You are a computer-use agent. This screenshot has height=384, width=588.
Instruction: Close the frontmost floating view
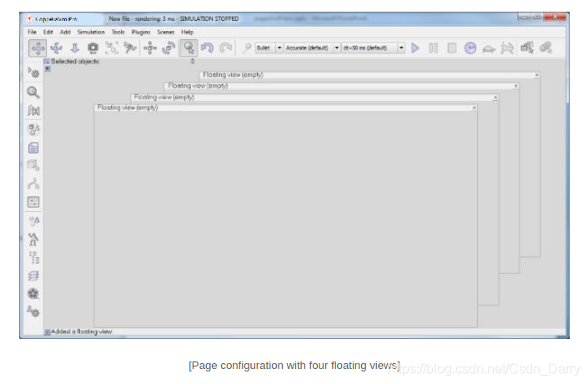pos(474,109)
